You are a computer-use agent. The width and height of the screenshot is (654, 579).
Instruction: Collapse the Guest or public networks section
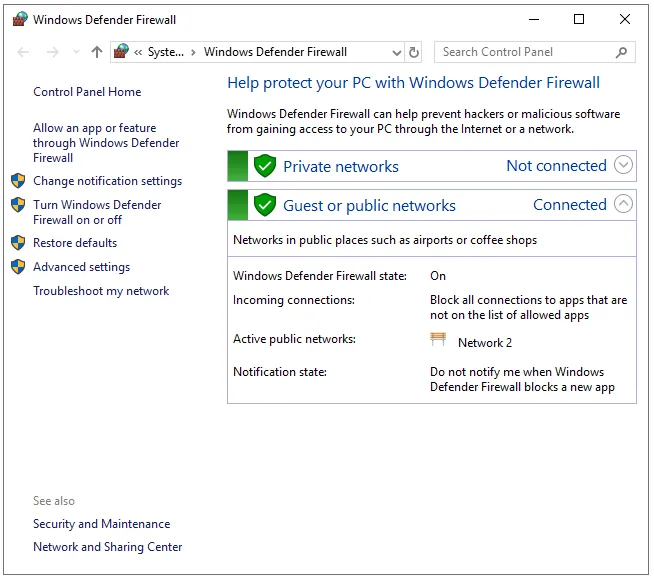tap(623, 205)
